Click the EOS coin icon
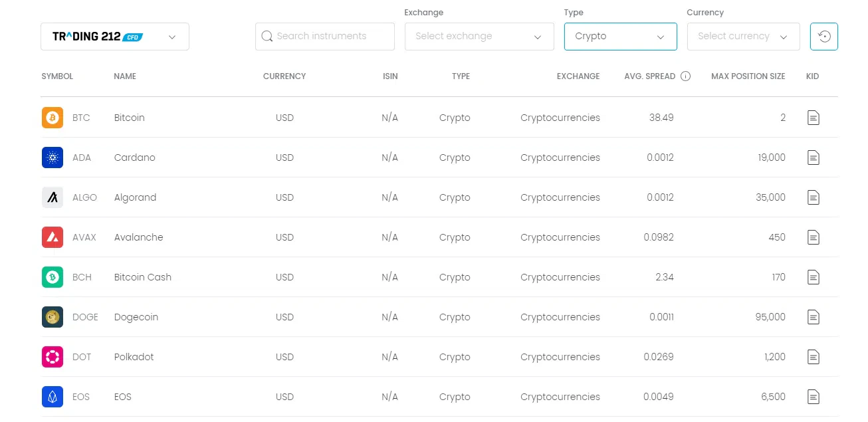The image size is (868, 422). point(53,397)
